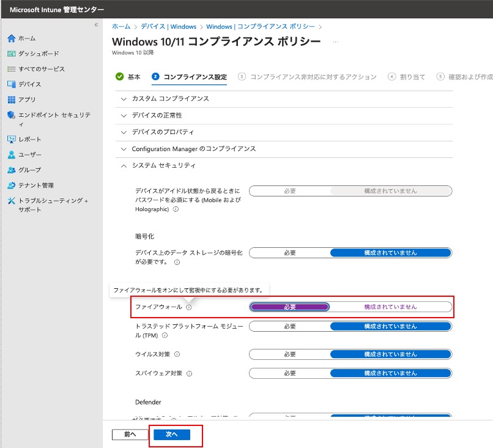
Task: Collapse システム セキュリティ section
Action: pyautogui.click(x=284, y=165)
